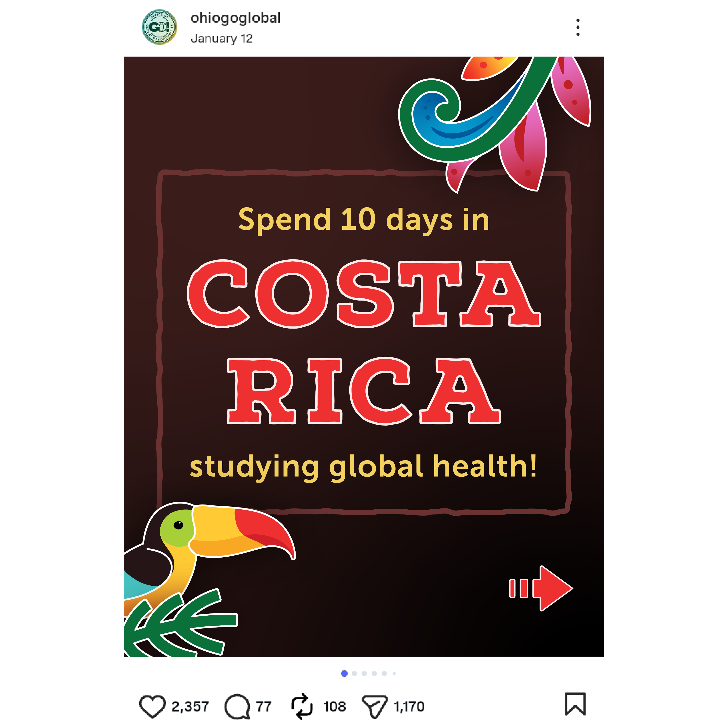Image resolution: width=728 pixels, height=728 pixels.
Task: Open the January 12 post date
Action: tap(222, 38)
